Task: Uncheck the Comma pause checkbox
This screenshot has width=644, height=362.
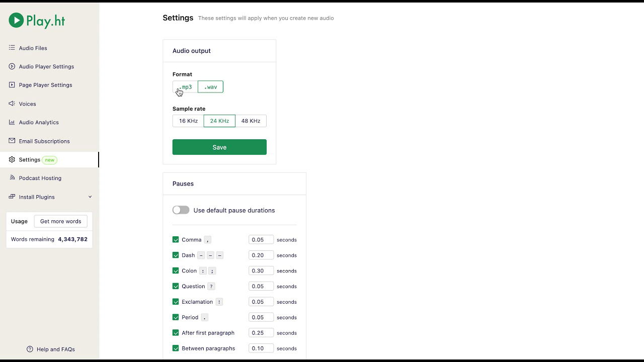Action: pyautogui.click(x=176, y=240)
